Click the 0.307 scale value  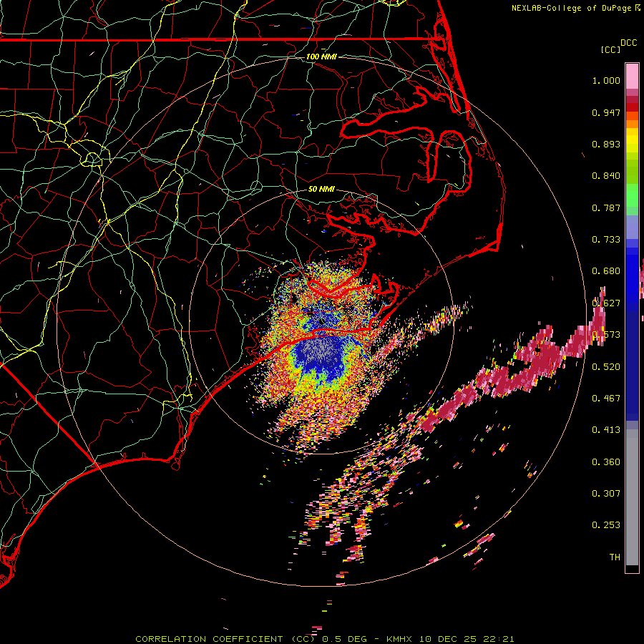point(606,493)
